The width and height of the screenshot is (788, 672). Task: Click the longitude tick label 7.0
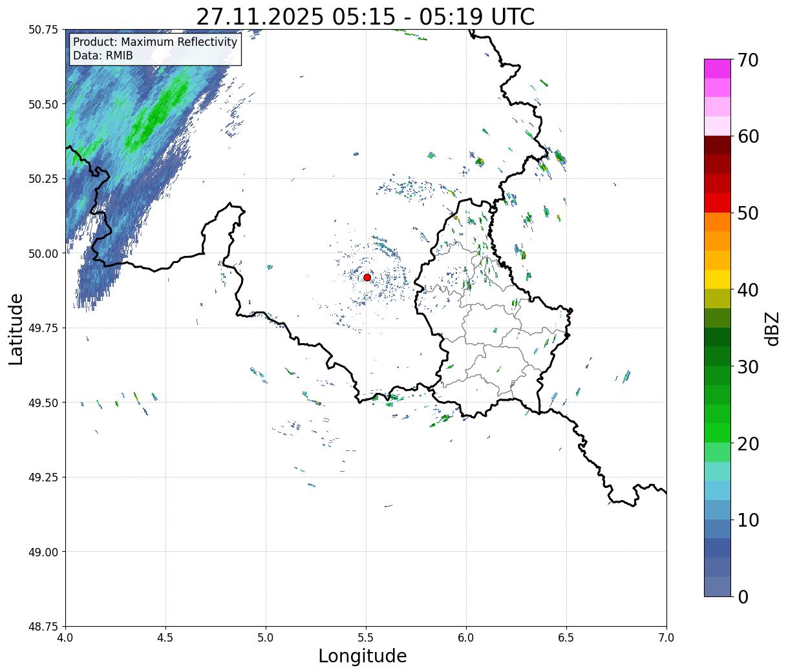[666, 638]
